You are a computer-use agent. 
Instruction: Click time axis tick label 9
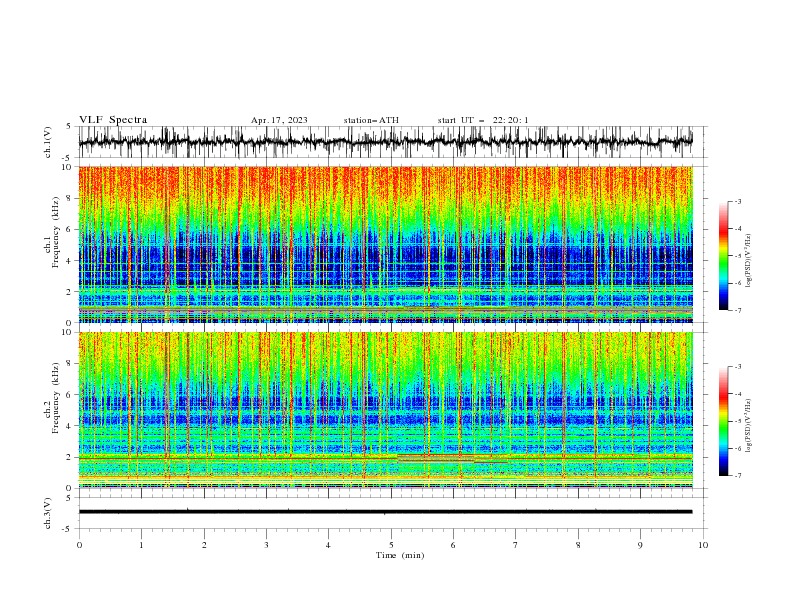point(640,545)
